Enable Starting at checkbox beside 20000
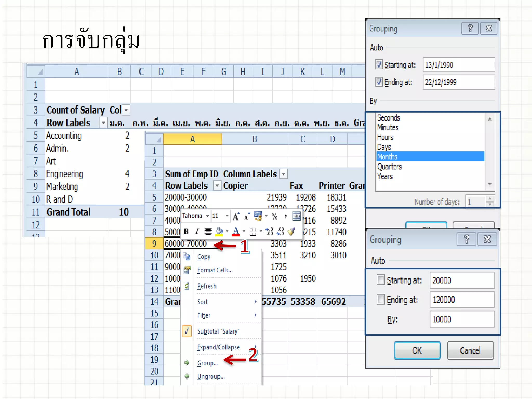The height and width of the screenshot is (399, 532). (381, 280)
